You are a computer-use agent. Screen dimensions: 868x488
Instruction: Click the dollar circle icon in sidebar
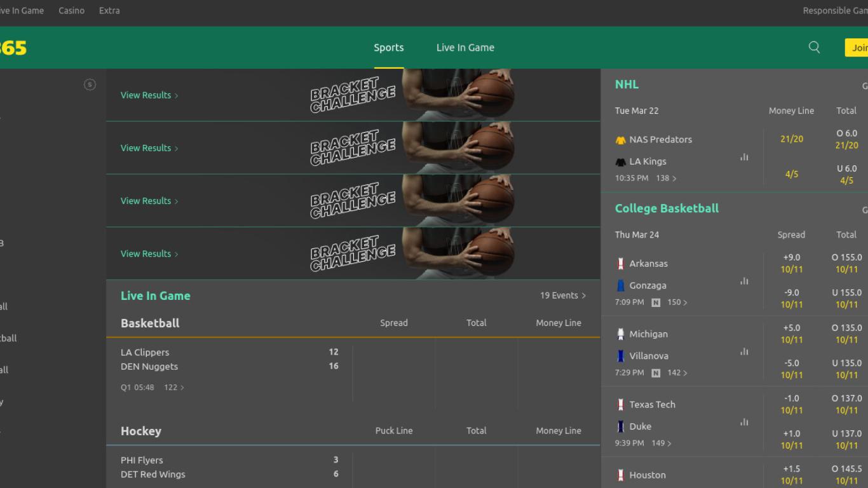pyautogui.click(x=90, y=85)
